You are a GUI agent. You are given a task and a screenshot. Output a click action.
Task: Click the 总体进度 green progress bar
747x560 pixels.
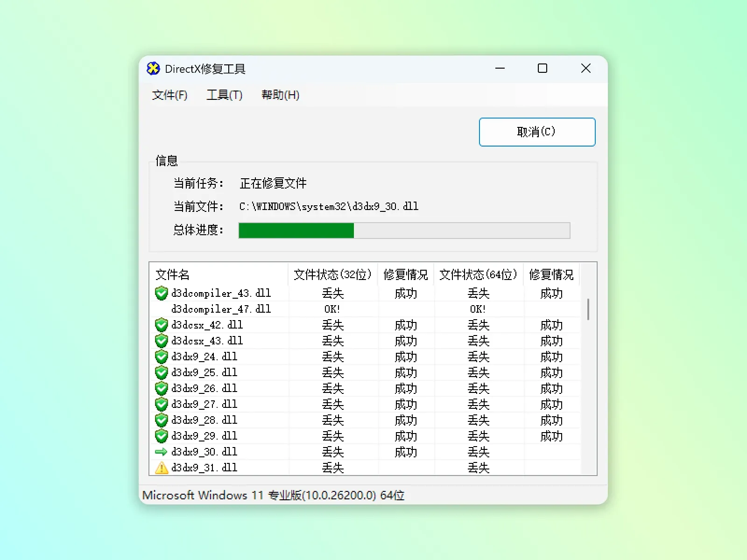[x=404, y=231]
